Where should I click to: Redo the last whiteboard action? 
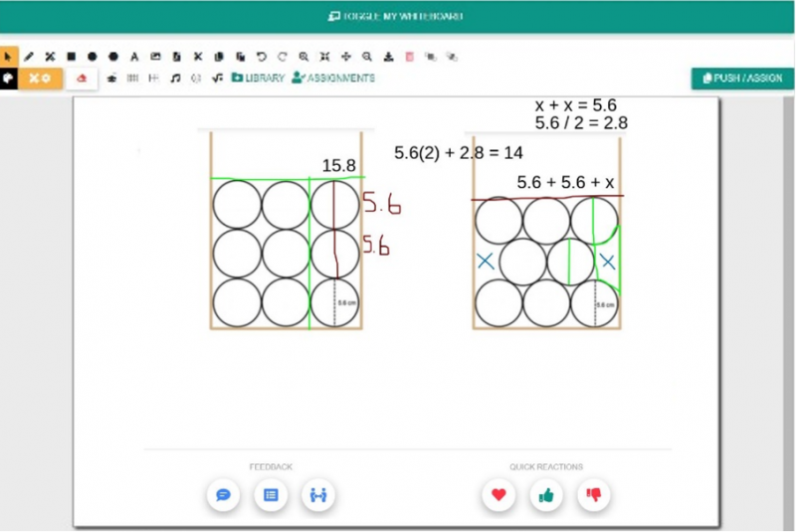coord(283,57)
